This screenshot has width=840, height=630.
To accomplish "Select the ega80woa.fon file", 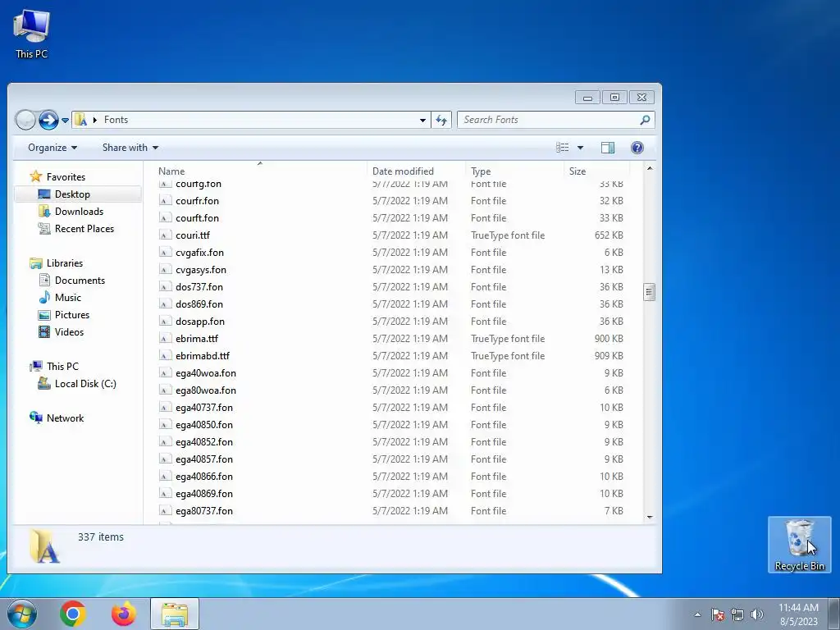I will pyautogui.click(x=206, y=390).
